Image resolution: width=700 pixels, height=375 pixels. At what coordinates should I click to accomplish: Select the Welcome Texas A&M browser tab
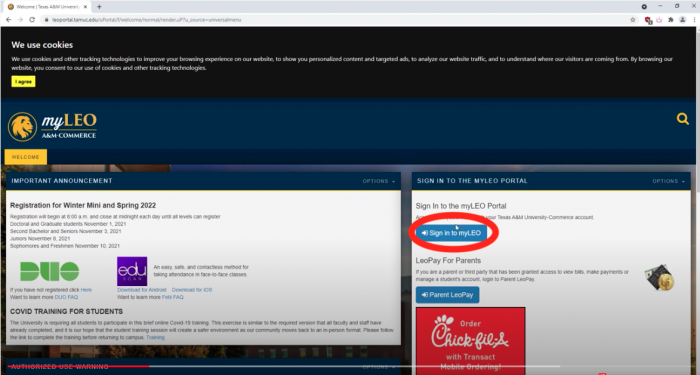[x=46, y=7]
